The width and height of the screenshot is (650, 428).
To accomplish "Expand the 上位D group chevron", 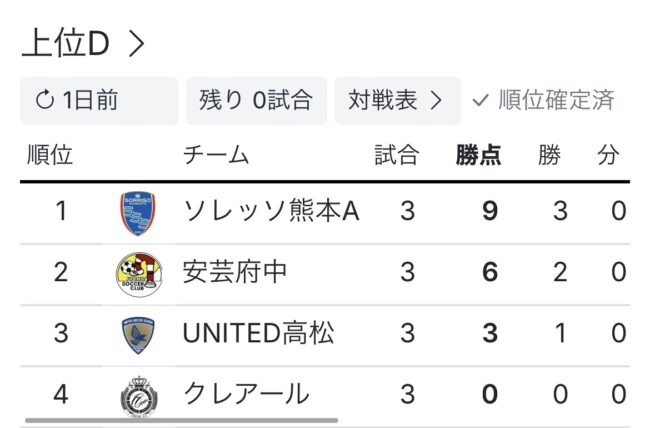I will (137, 45).
